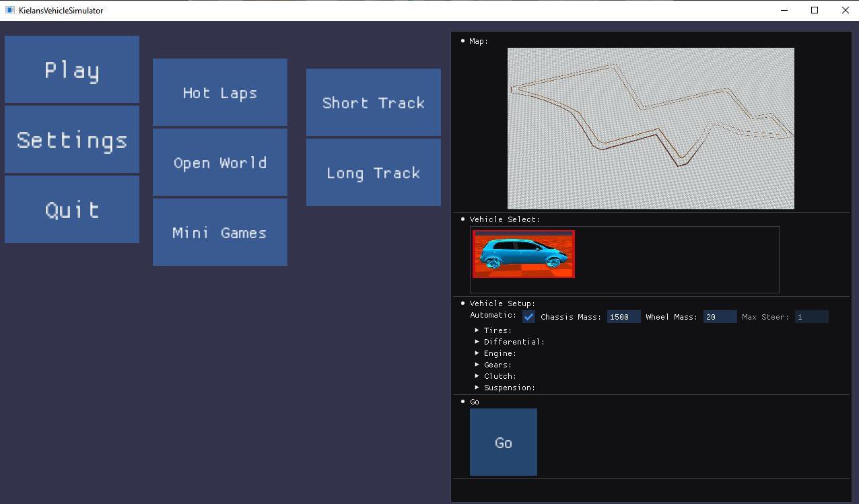The height and width of the screenshot is (504, 859).
Task: Click the Chassis Mass input field
Action: click(x=624, y=317)
